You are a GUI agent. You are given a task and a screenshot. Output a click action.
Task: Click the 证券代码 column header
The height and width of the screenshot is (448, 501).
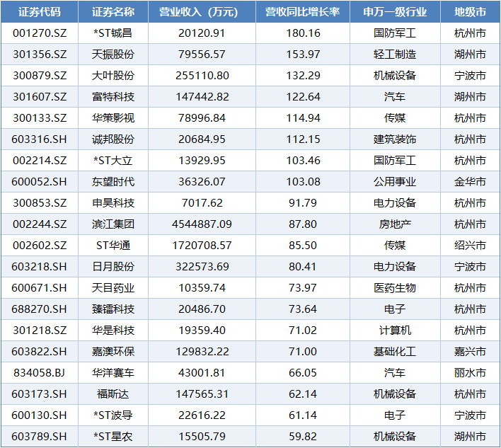[40, 12]
